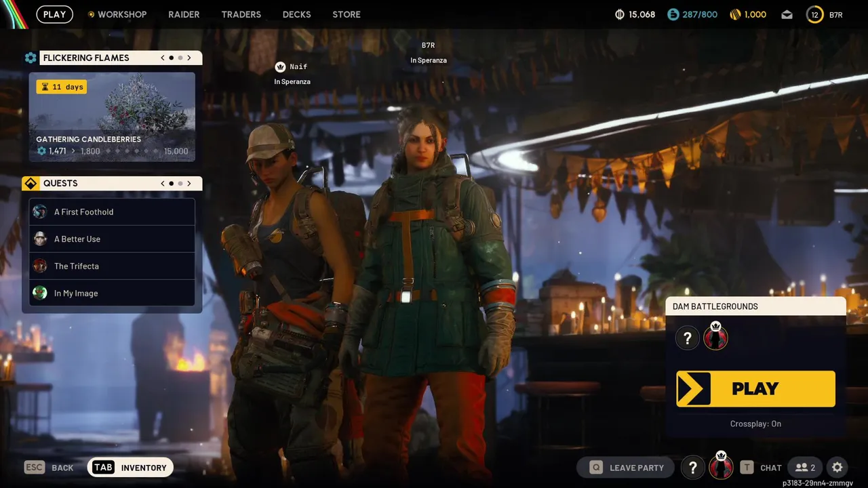Click the bottom bar question mark icon
The height and width of the screenshot is (488, 868).
pos(692,468)
